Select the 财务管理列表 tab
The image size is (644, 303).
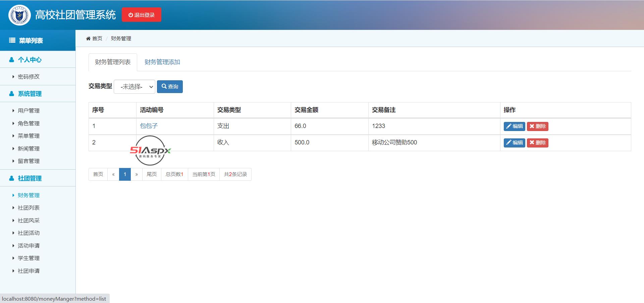[113, 62]
